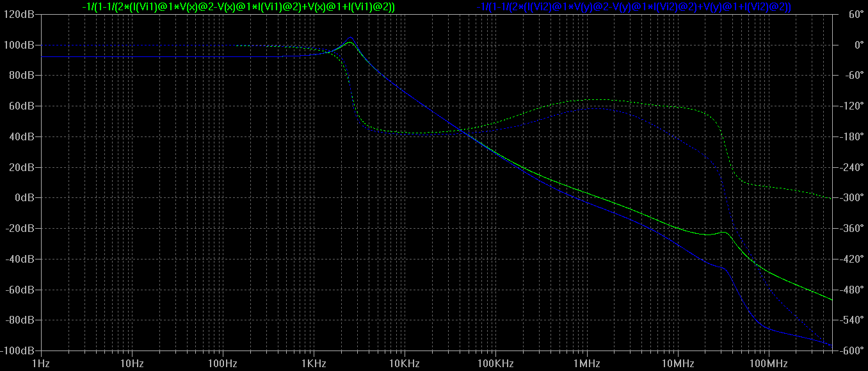Click the 60dB magnitude axis label
This screenshot has width=868, height=371.
21,106
